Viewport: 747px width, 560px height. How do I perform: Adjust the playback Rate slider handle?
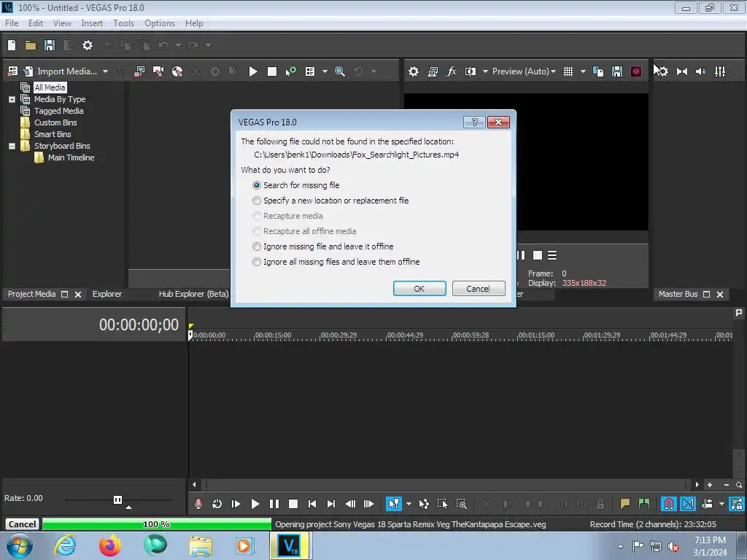click(x=117, y=499)
